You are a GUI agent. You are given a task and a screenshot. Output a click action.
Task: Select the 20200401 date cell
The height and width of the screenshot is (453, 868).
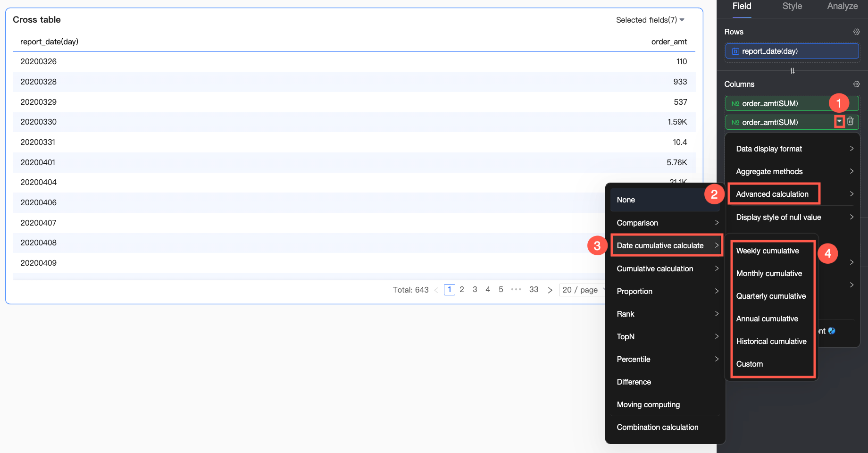[38, 162]
